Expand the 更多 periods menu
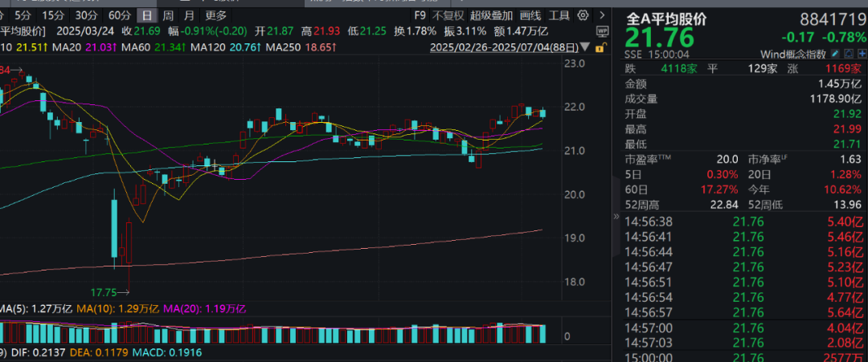This screenshot has height=362, width=868. coord(215,15)
